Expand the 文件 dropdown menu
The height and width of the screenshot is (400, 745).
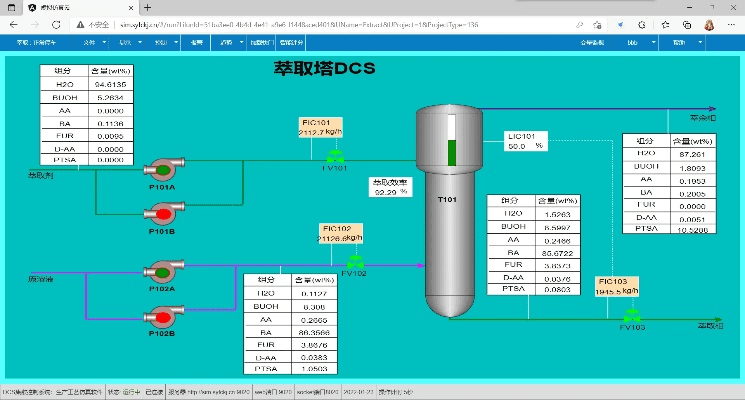point(90,43)
